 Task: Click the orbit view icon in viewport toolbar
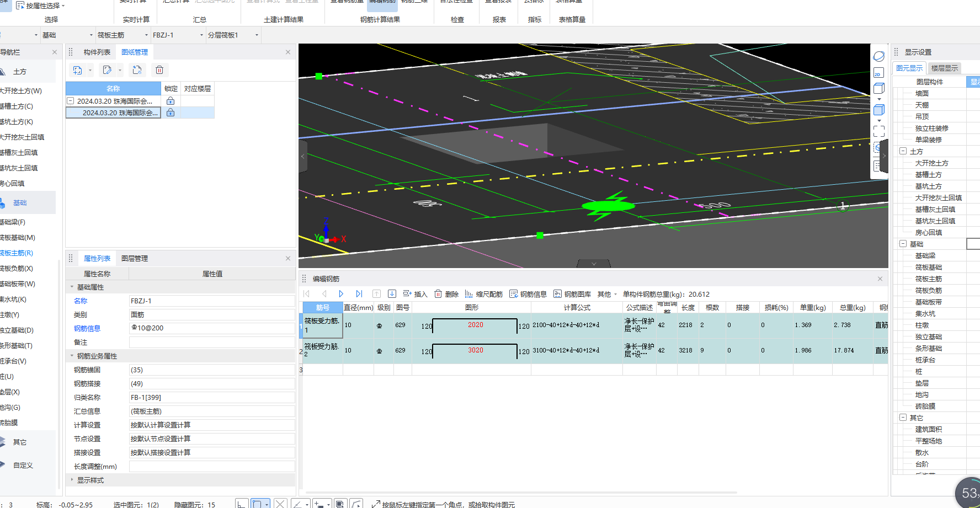click(879, 56)
